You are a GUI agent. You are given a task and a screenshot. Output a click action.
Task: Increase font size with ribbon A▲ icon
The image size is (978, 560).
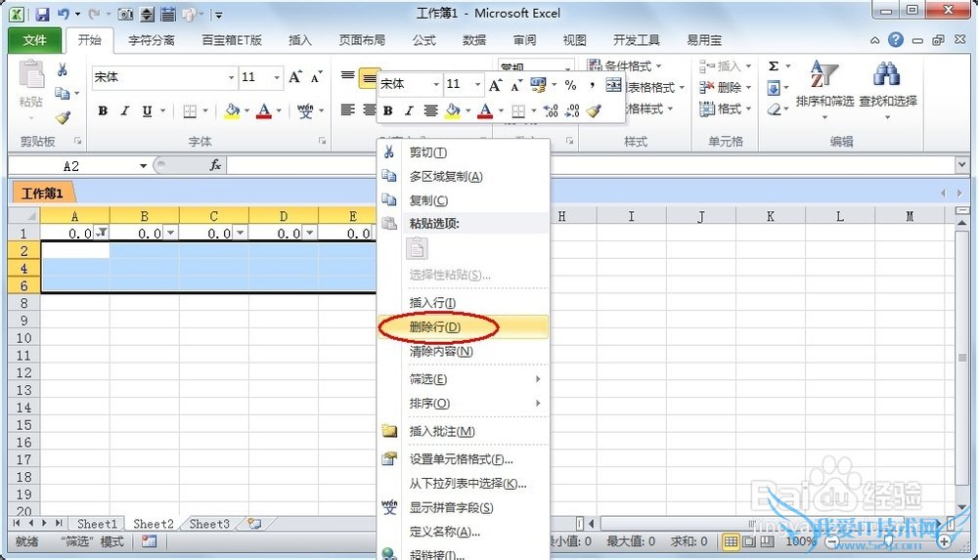(295, 76)
